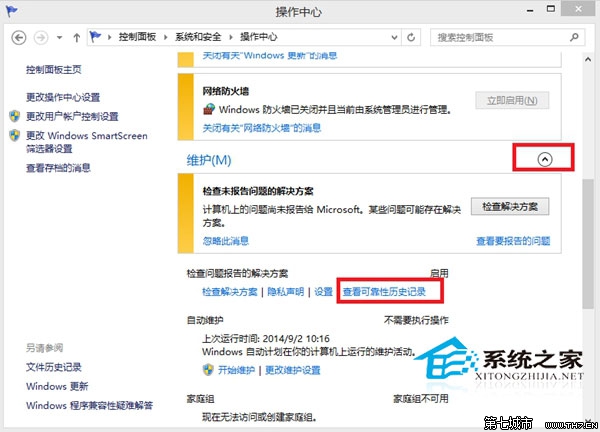The height and width of the screenshot is (432, 600).
Task: Expand arrow after 系统和安全 breadcrumb
Action: pyautogui.click(x=231, y=37)
